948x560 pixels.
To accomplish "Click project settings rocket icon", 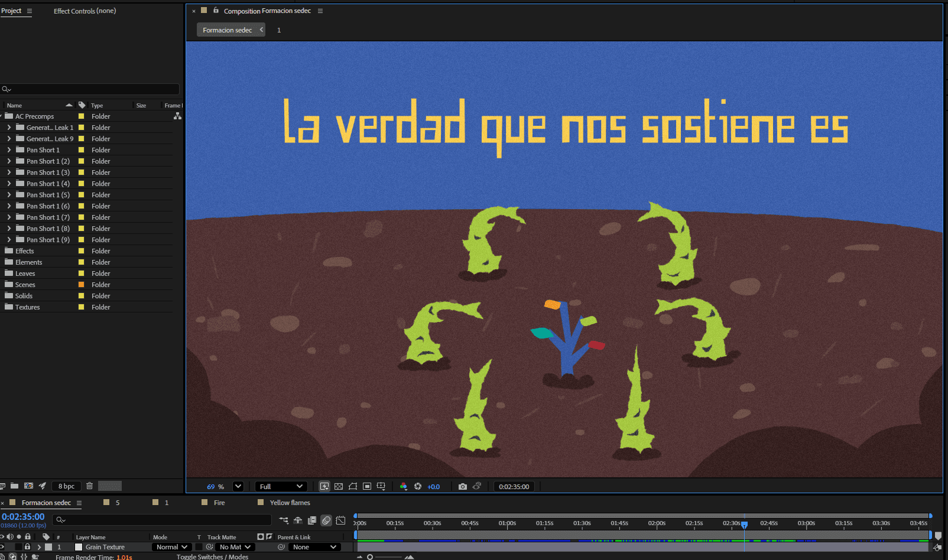I will [x=43, y=486].
